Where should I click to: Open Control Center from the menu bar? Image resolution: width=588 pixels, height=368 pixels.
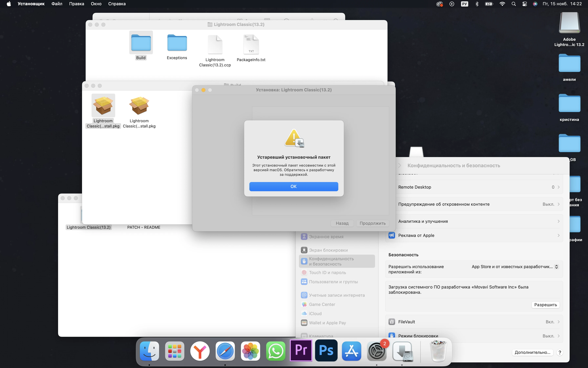point(525,4)
